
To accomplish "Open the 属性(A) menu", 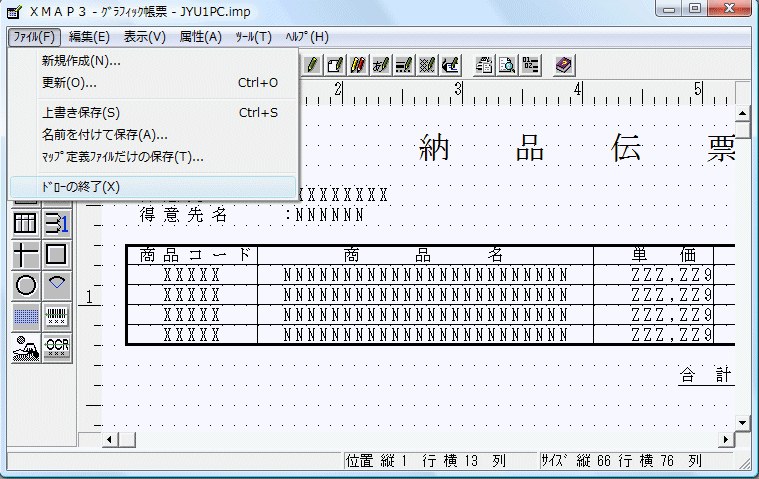I will pyautogui.click(x=200, y=37).
